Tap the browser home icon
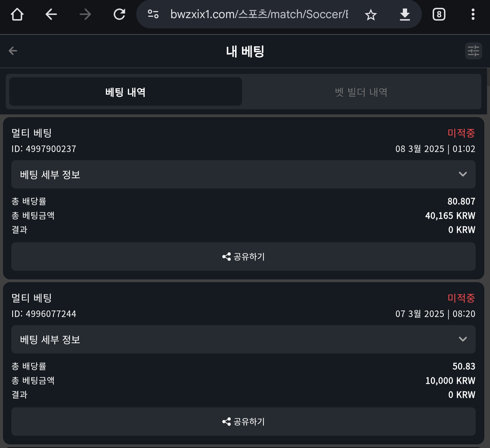 pyautogui.click(x=17, y=14)
